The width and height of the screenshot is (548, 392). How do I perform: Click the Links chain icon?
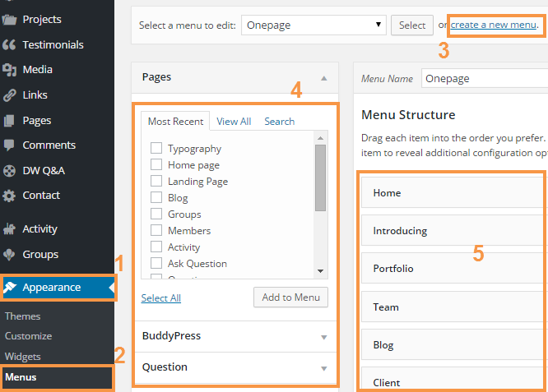(x=9, y=95)
